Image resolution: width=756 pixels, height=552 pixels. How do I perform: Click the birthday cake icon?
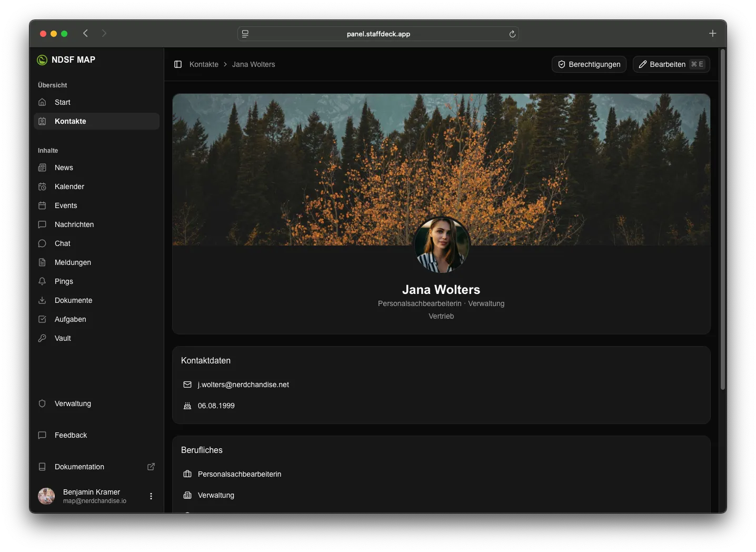[187, 406]
